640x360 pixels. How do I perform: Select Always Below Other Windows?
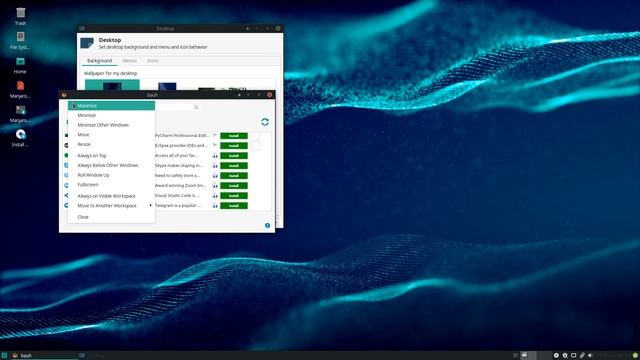111,165
